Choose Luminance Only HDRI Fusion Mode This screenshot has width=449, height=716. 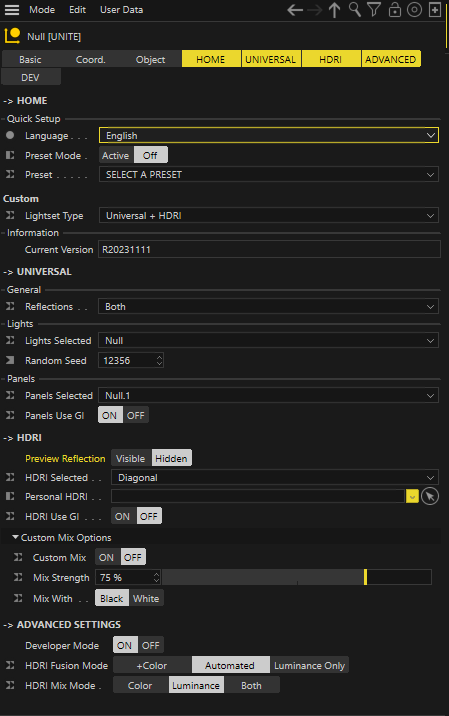309,665
